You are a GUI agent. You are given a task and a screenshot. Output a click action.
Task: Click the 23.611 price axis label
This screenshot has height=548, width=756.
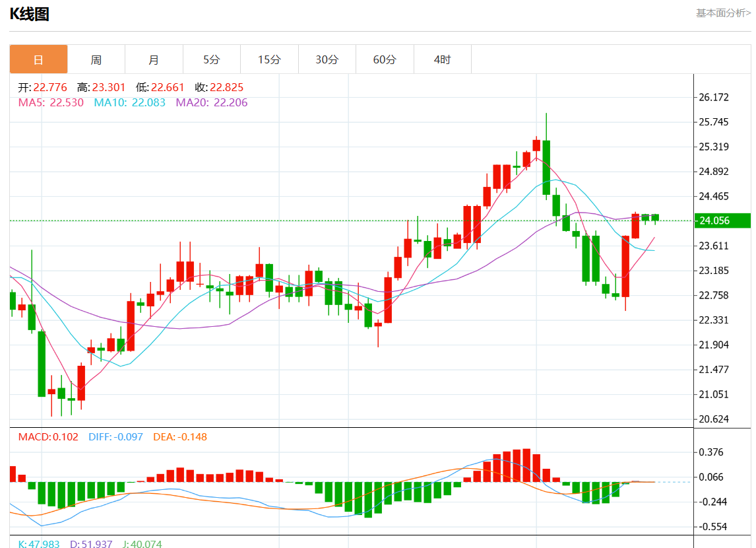pyautogui.click(x=714, y=246)
